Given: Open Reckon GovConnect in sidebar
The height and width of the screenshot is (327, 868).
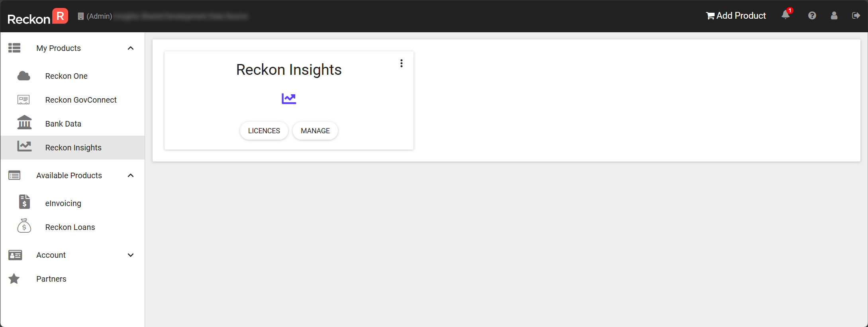Looking at the screenshot, I should [81, 100].
